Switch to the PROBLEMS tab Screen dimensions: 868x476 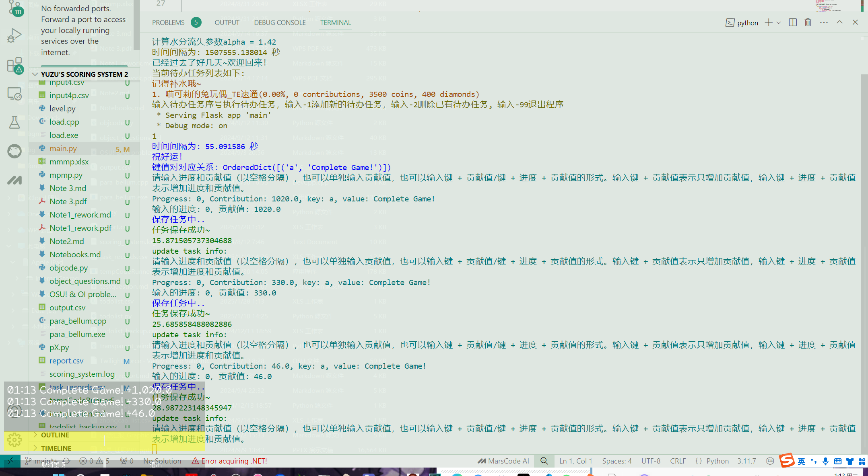[168, 23]
